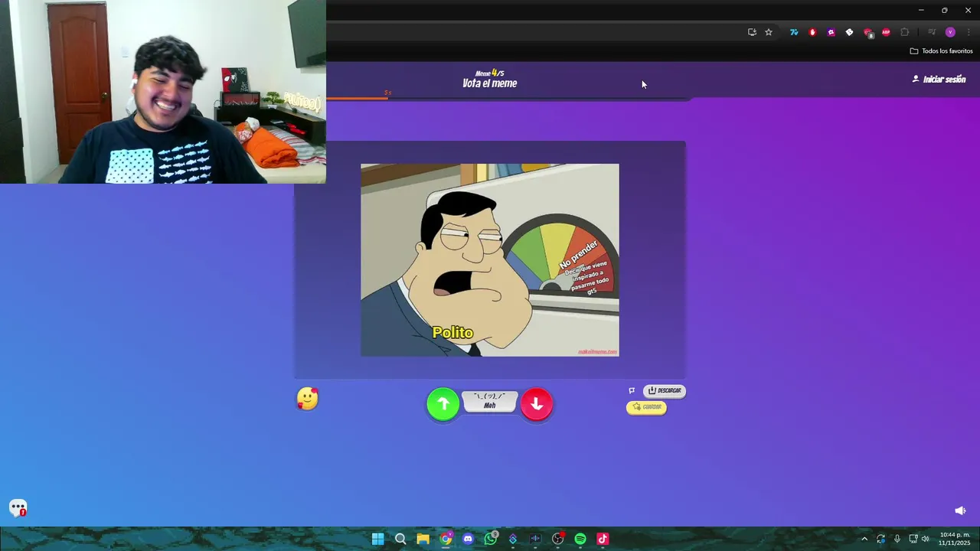This screenshot has height=551, width=980.
Task: Open the red hand blocker extension
Action: click(x=812, y=32)
